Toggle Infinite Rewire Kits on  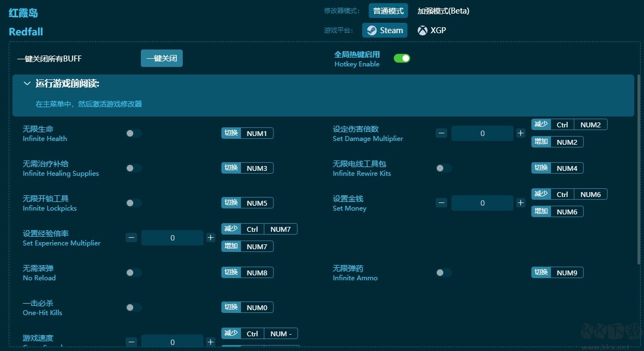coord(444,168)
